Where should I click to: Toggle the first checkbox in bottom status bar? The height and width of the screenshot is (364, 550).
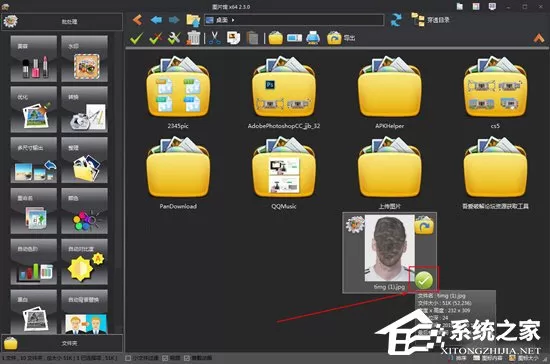[128, 358]
